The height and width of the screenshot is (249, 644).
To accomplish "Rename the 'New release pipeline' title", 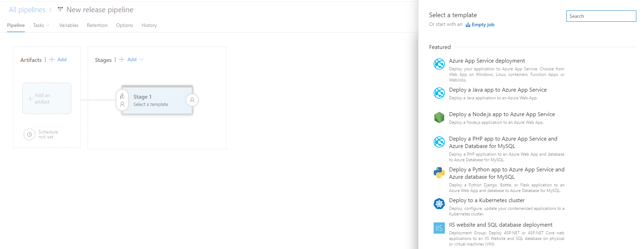I will (x=100, y=10).
